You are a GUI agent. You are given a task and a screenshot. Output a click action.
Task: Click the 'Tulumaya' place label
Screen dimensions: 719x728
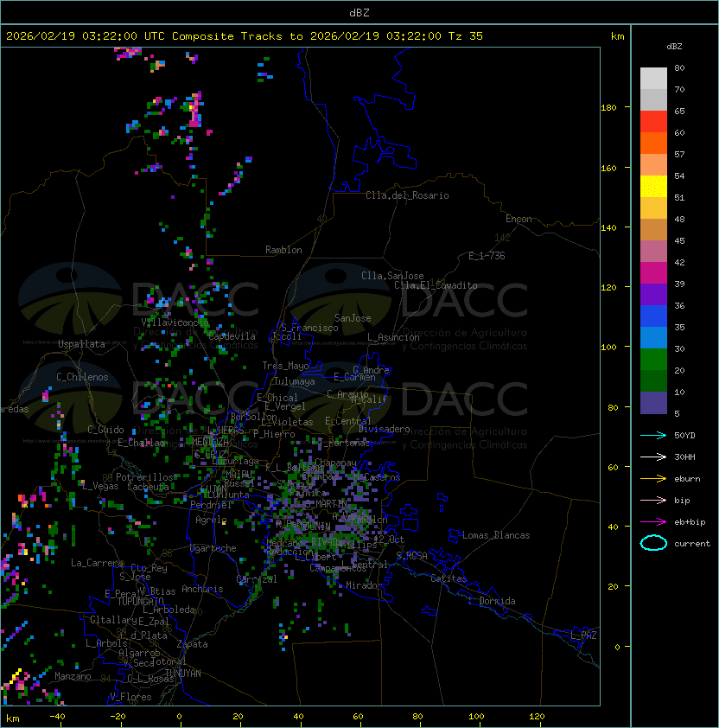tap(295, 381)
